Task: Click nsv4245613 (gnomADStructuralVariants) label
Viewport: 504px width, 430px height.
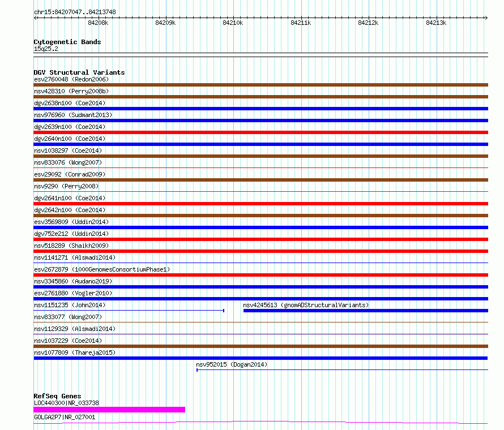Action: [x=306, y=305]
